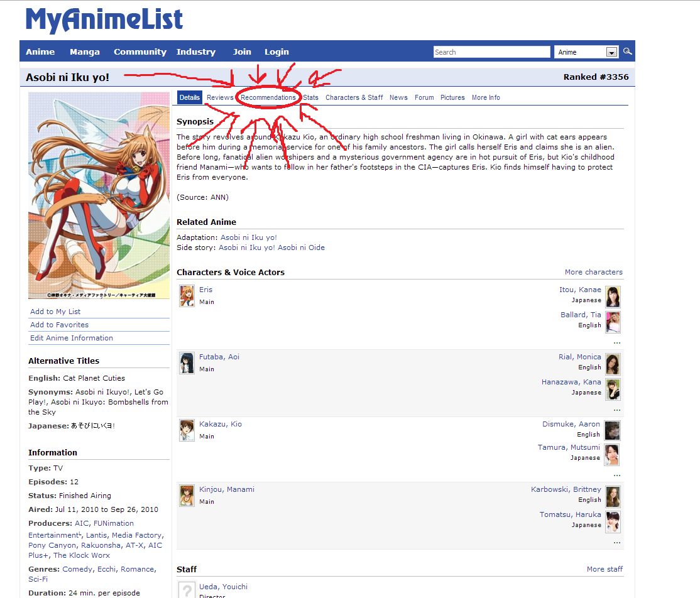Open the Characters & Staff tab
Image resolution: width=700 pixels, height=598 pixels.
pyautogui.click(x=354, y=97)
